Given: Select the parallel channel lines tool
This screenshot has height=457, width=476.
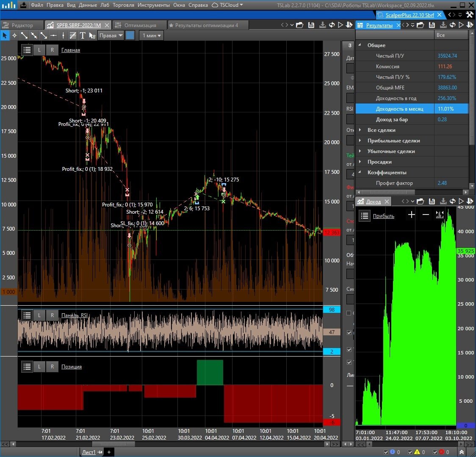Looking at the screenshot, I should click(73, 36).
